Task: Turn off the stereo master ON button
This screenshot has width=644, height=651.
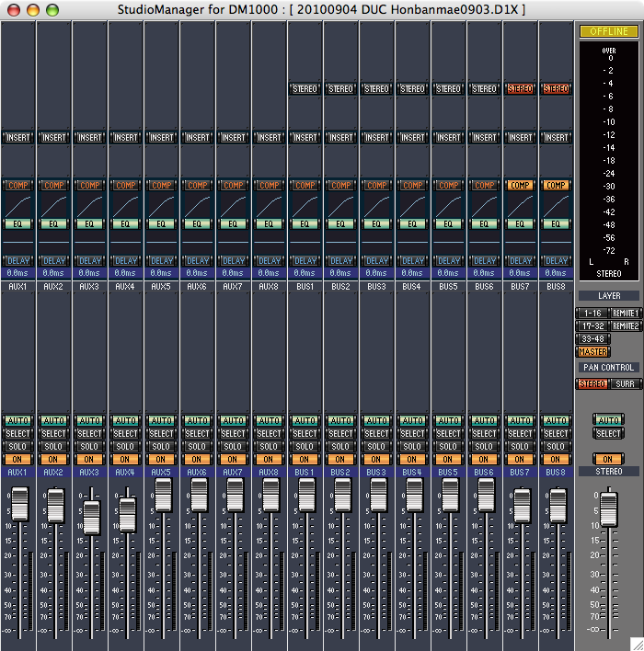Action: point(608,459)
